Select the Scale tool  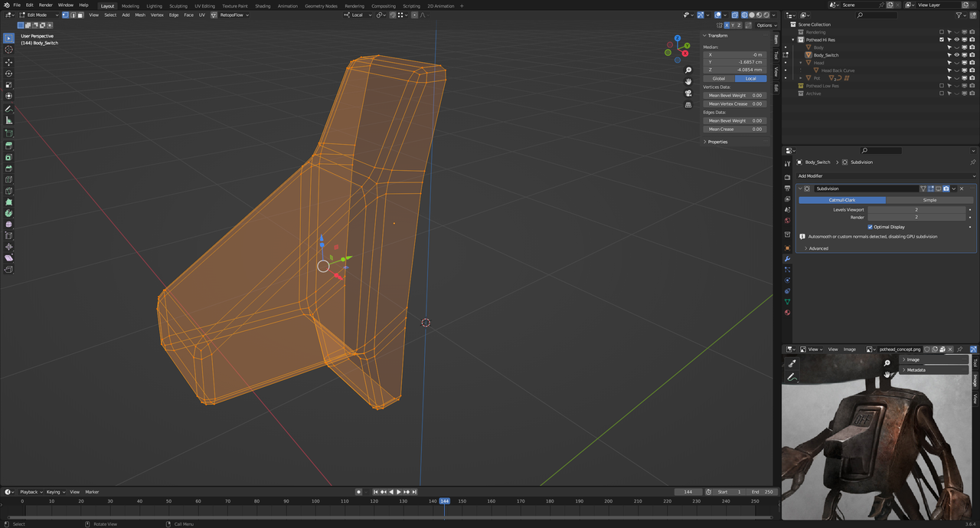[x=9, y=85]
